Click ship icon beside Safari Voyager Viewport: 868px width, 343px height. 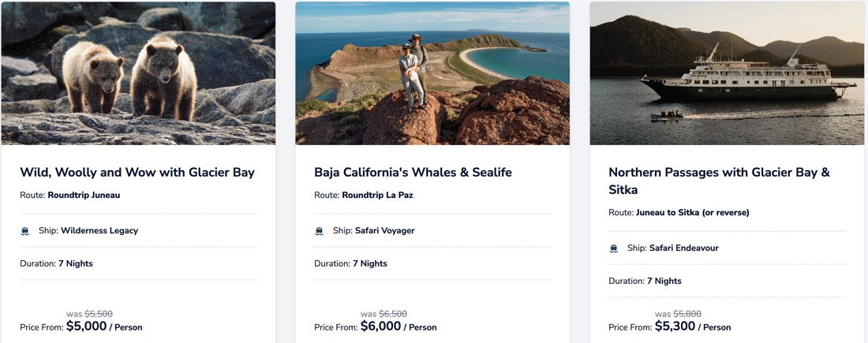tap(320, 231)
